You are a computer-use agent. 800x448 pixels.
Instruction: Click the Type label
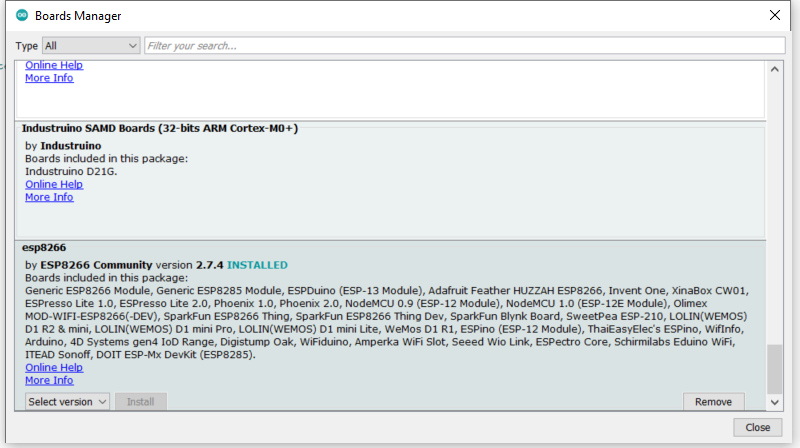pos(27,46)
